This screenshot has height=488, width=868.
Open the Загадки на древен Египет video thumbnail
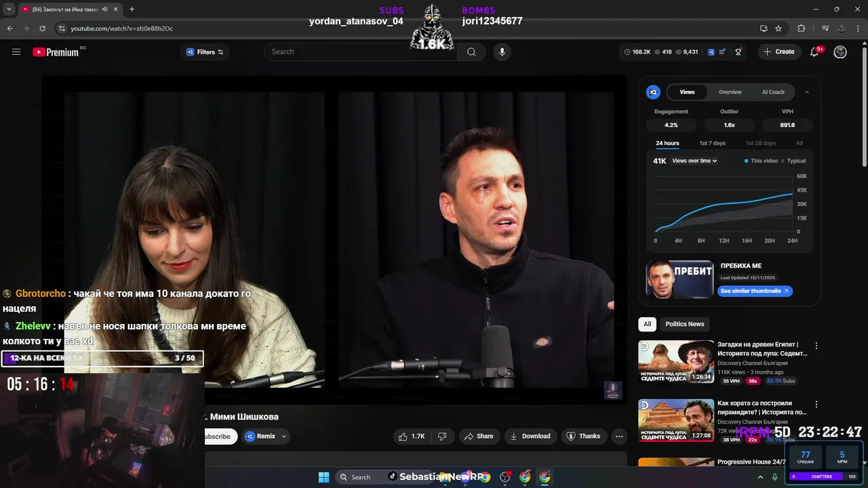click(676, 361)
